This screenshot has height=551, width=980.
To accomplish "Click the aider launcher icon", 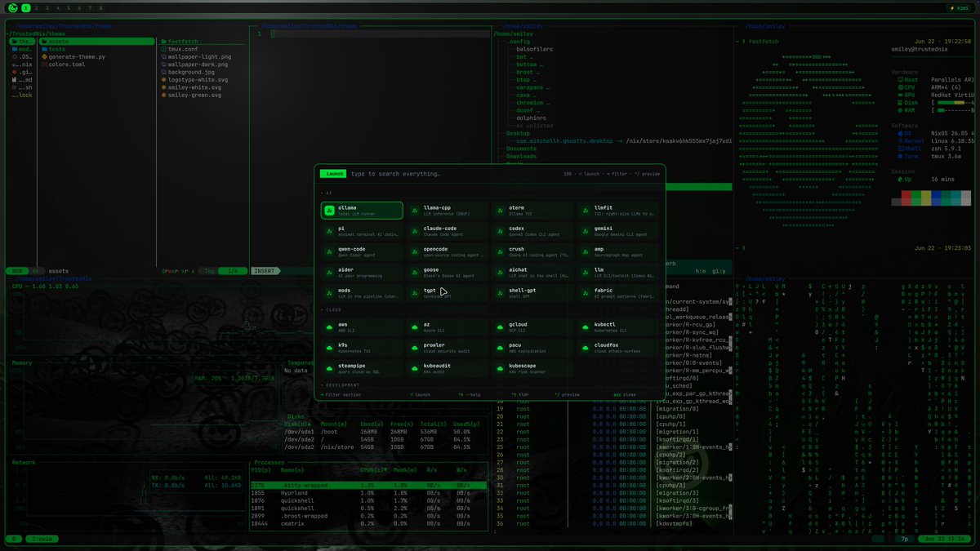I will click(x=329, y=273).
